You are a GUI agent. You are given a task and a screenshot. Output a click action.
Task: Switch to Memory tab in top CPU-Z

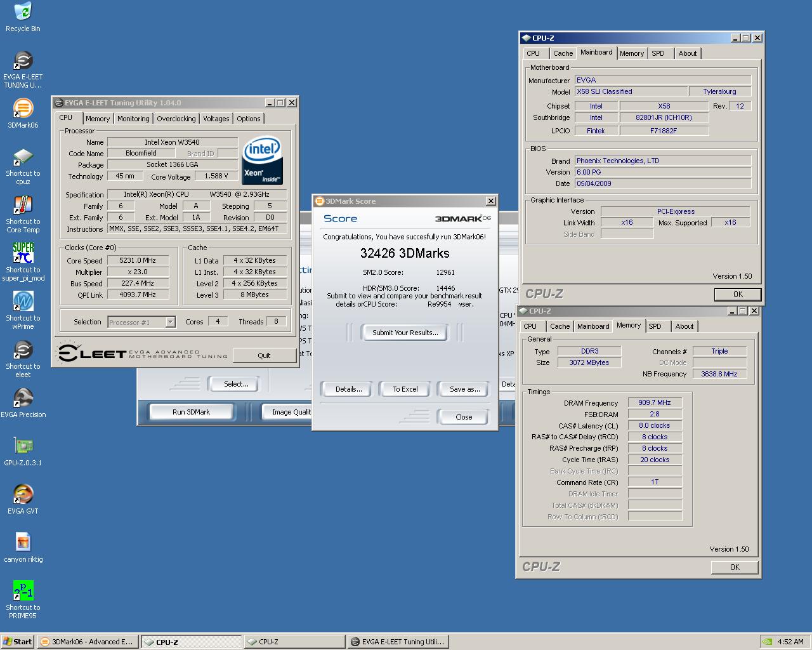[632, 53]
